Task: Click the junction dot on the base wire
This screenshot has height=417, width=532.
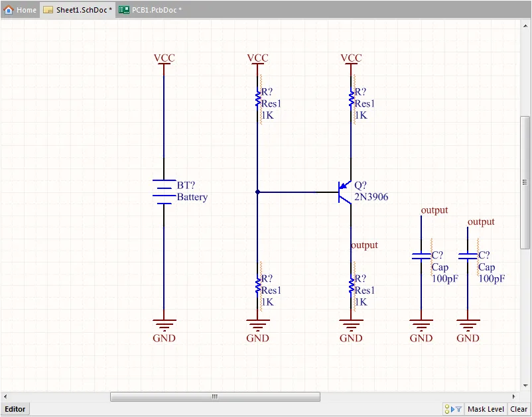Action: [x=257, y=192]
